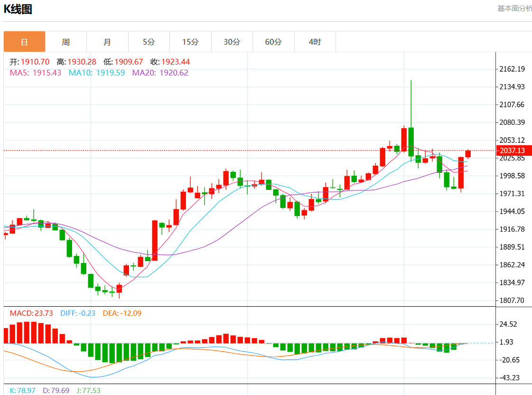Click the 2162.19 price axis label

(x=512, y=69)
